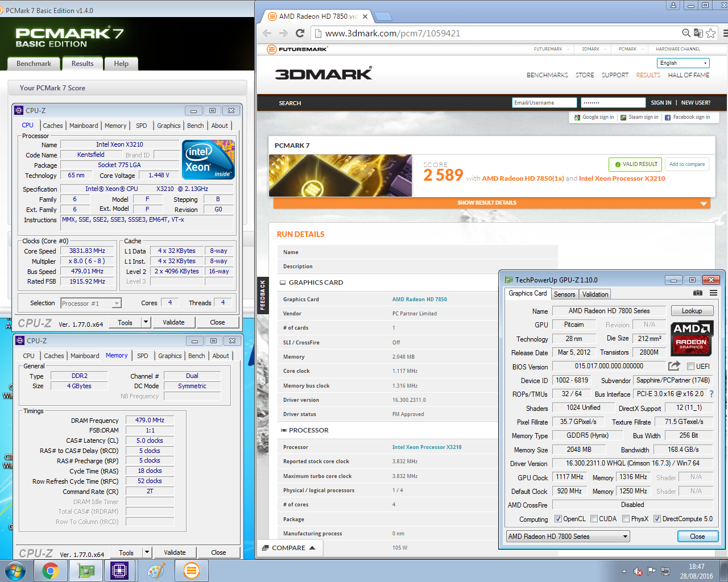Toggle PhysX checkbox
Screen dimensions: 728x582
[x=626, y=519]
